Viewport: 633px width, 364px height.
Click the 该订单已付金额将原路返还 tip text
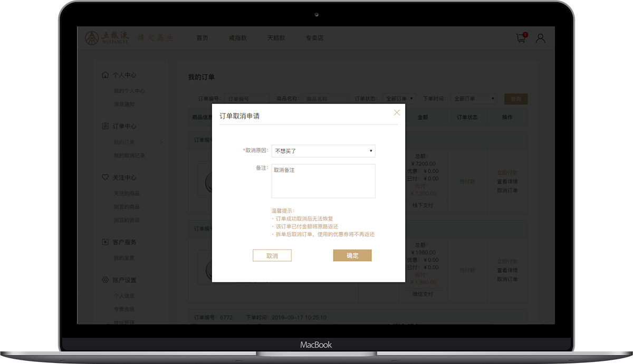tap(307, 226)
